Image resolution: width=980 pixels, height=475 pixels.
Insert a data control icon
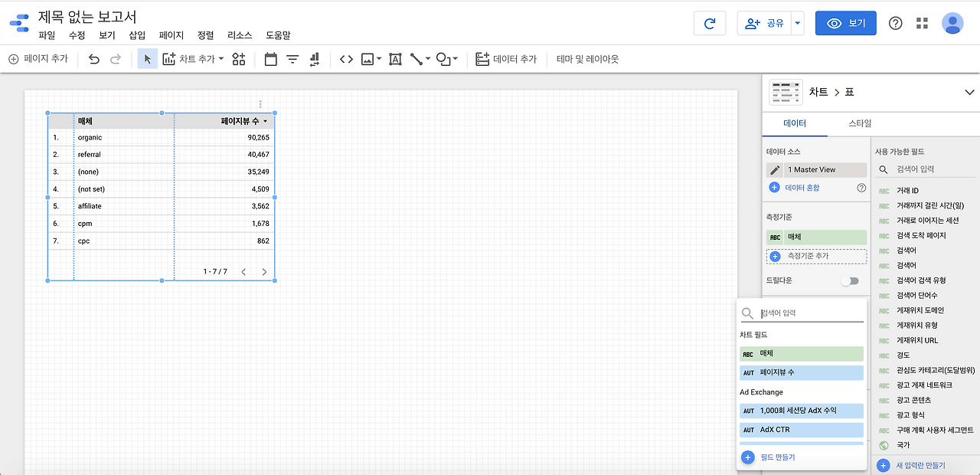pyautogui.click(x=314, y=59)
